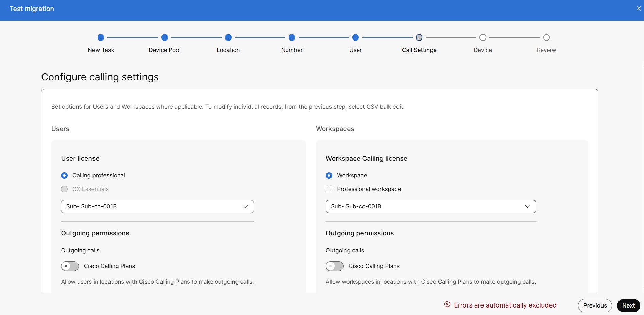Click the Review step circle

tap(546, 37)
